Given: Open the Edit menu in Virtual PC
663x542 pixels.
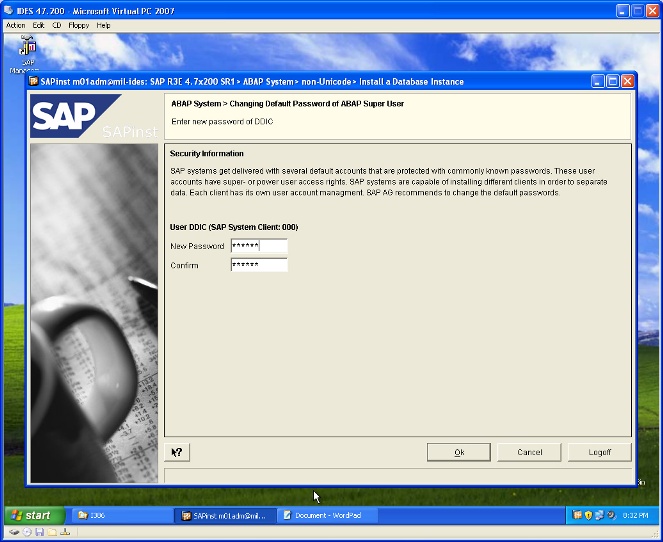Looking at the screenshot, I should coord(38,25).
